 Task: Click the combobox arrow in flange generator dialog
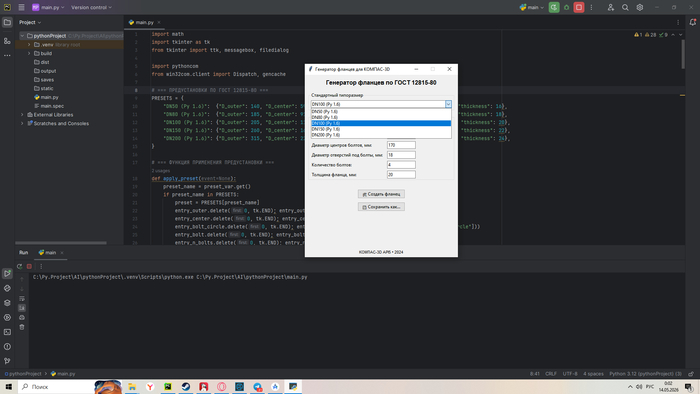pos(448,104)
